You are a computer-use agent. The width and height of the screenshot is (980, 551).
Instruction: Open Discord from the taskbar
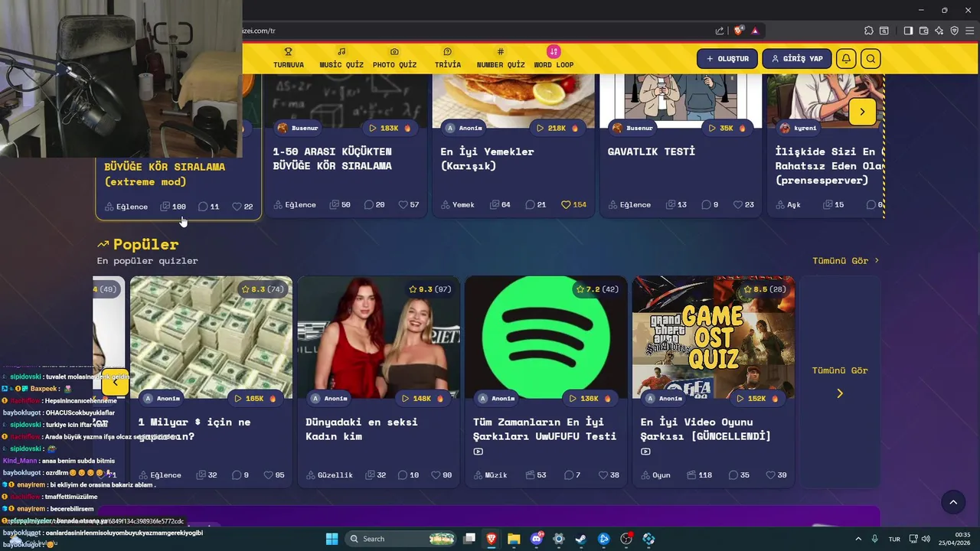pyautogui.click(x=537, y=539)
